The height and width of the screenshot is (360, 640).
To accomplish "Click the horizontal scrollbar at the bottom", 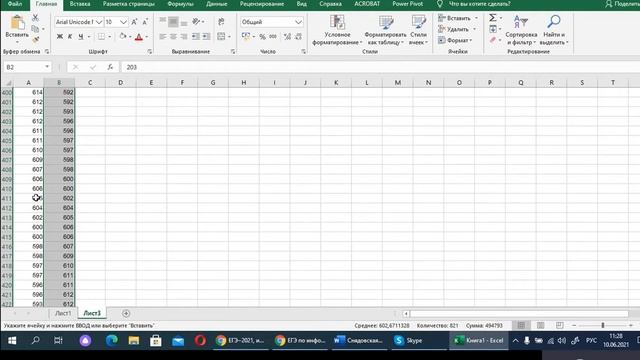I will (519, 313).
